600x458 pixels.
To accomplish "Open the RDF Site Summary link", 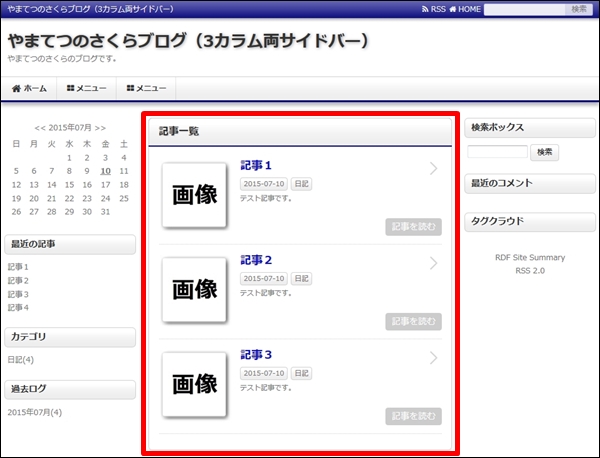I will 530,258.
